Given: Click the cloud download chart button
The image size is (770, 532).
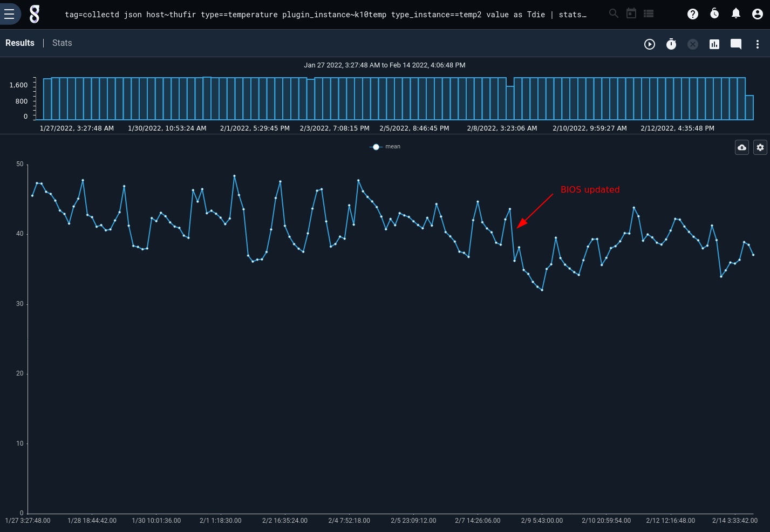Looking at the screenshot, I should click(x=742, y=147).
